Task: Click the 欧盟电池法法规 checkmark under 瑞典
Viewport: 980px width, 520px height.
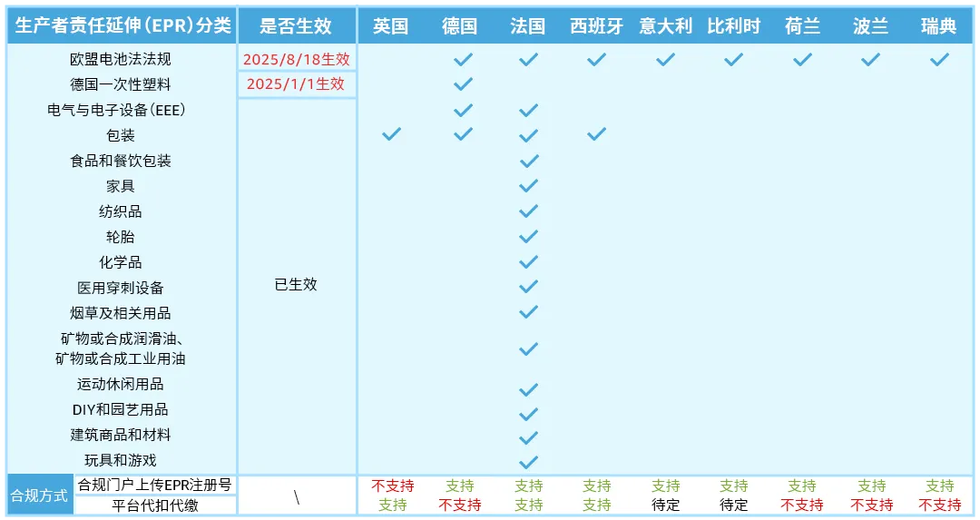Action: pyautogui.click(x=939, y=60)
